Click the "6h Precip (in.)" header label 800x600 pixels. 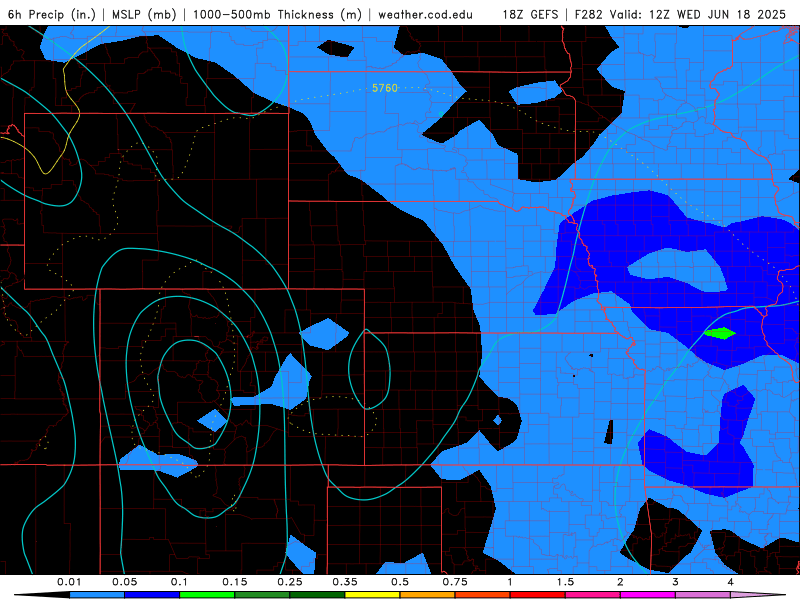52,14
